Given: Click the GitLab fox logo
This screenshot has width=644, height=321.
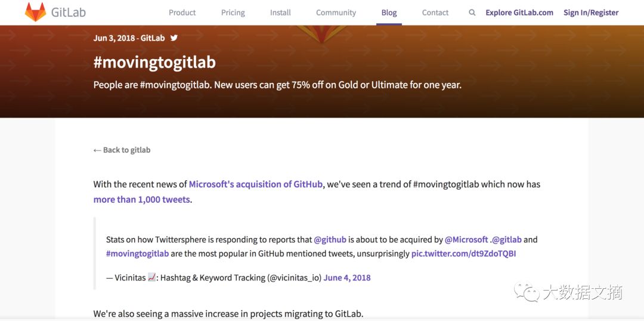Looking at the screenshot, I should click(x=36, y=12).
